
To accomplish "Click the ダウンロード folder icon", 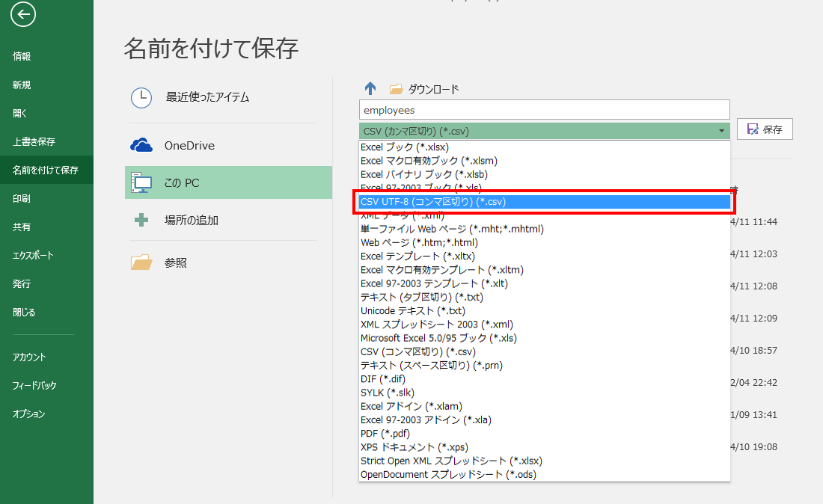I will [396, 89].
